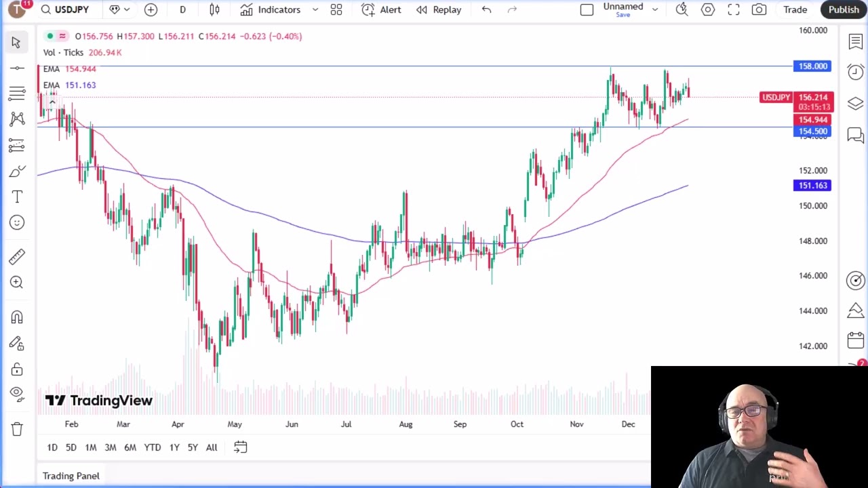
Task: Open the chats panel icon
Action: (855, 135)
